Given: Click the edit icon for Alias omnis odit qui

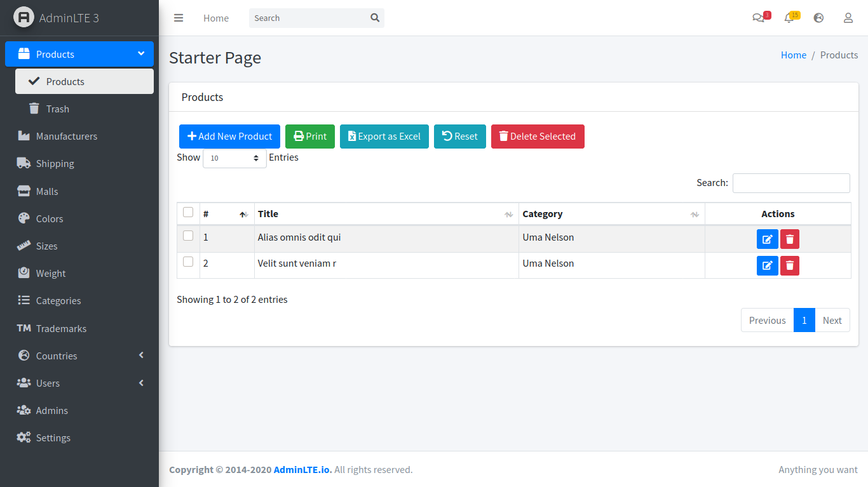Looking at the screenshot, I should 767,239.
